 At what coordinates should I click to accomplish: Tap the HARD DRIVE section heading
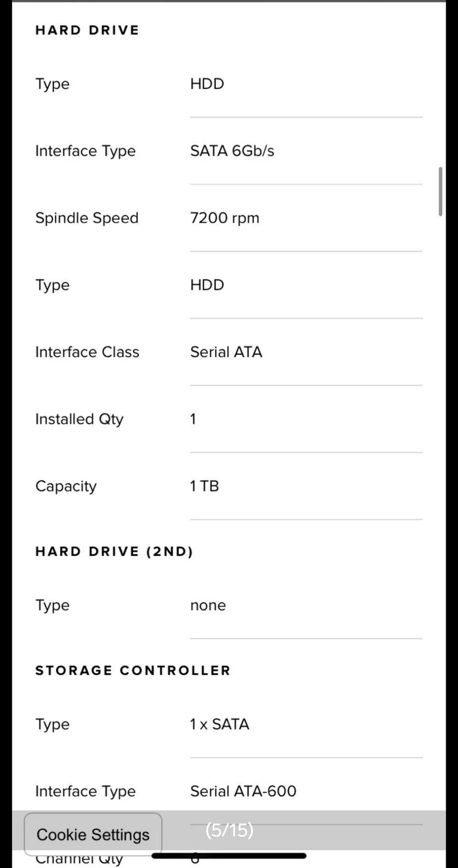(x=87, y=30)
